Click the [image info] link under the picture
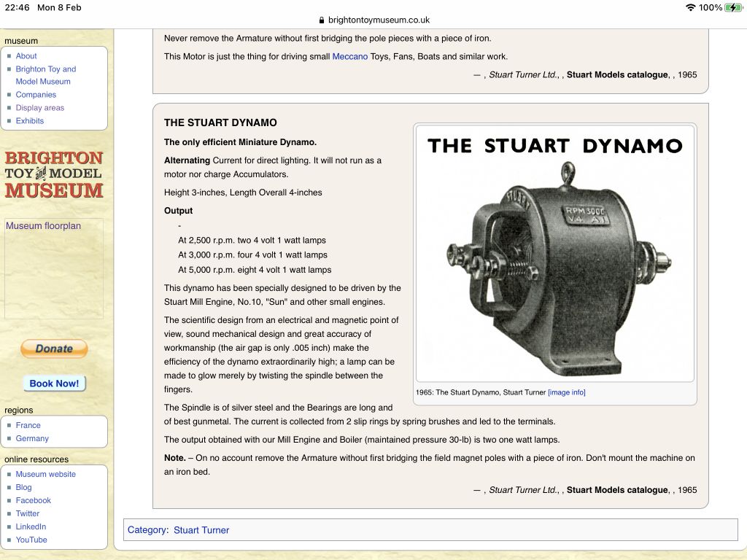747x560 pixels. 566,392
